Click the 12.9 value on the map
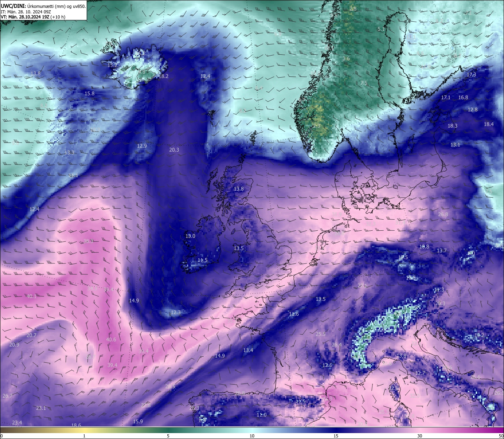 click(142, 146)
